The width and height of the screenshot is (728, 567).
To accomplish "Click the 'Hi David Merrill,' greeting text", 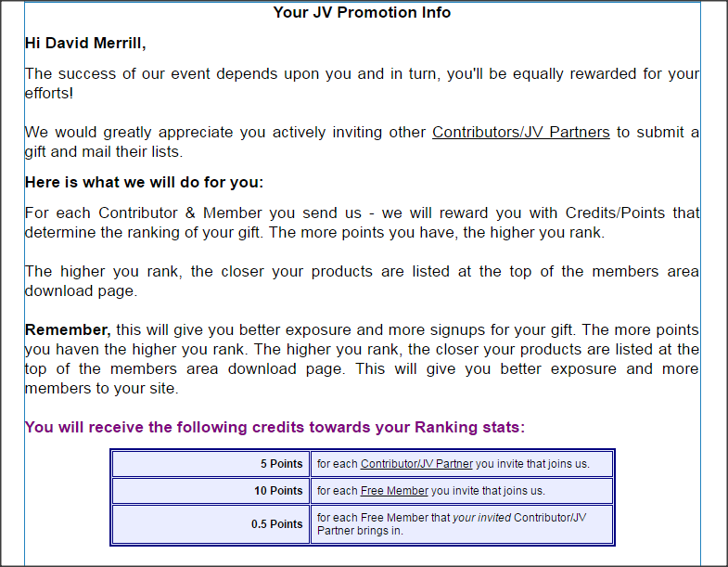I will click(x=85, y=44).
